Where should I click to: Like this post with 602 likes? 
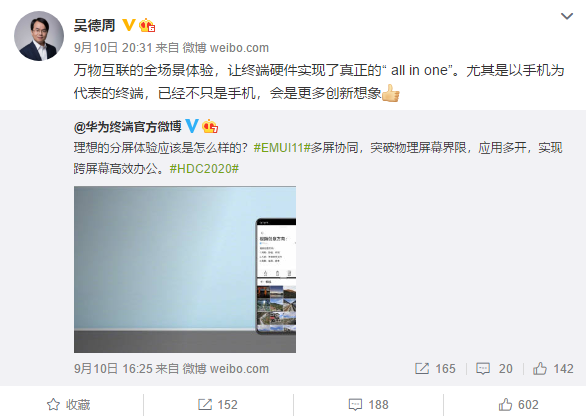pyautogui.click(x=518, y=405)
